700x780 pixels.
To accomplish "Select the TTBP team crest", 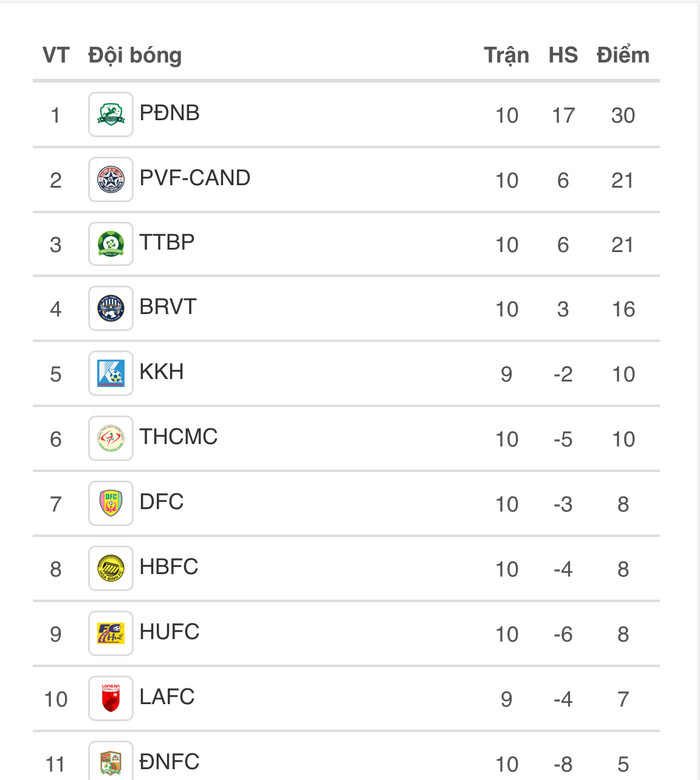I will click(x=110, y=244).
